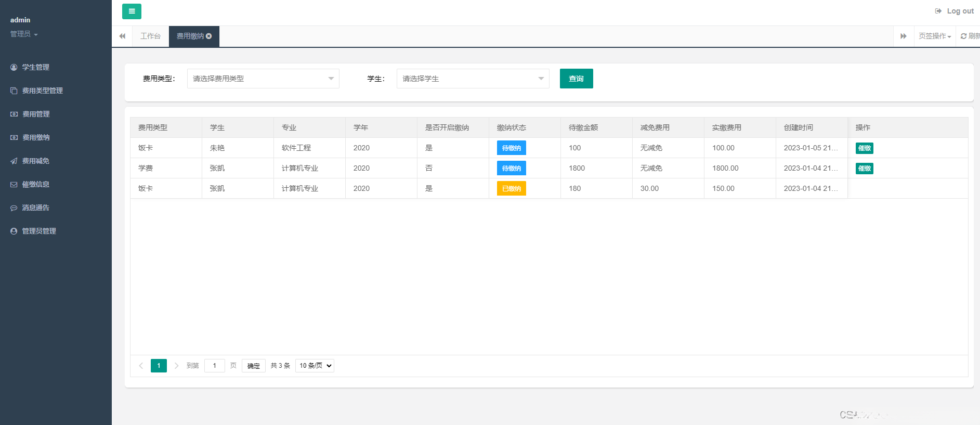Click 催缴 button for 朱艳 row
Viewport: 980px width, 425px height.
tap(864, 148)
